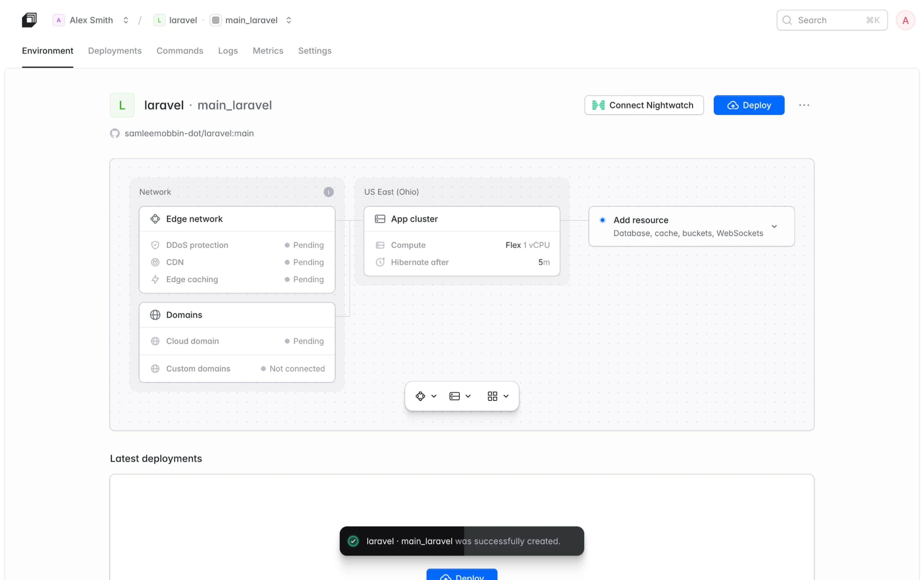Click the blue Deploy button at top
Viewport: 924px width, 580px height.
click(749, 105)
